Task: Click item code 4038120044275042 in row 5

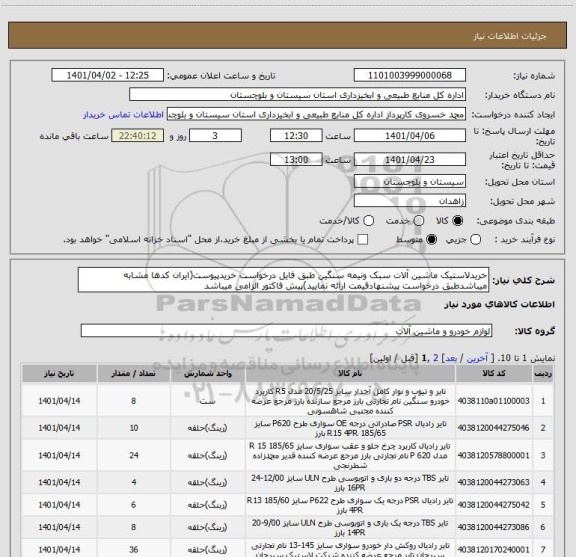Action: [x=493, y=505]
